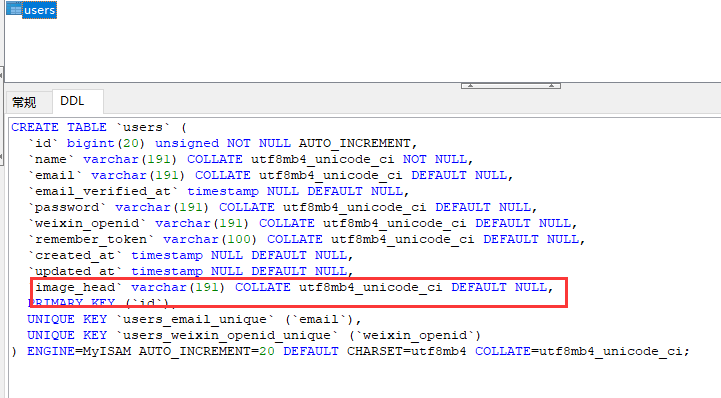The height and width of the screenshot is (398, 721).
Task: Click the `updated_at` timestamp line
Action: tap(190, 271)
